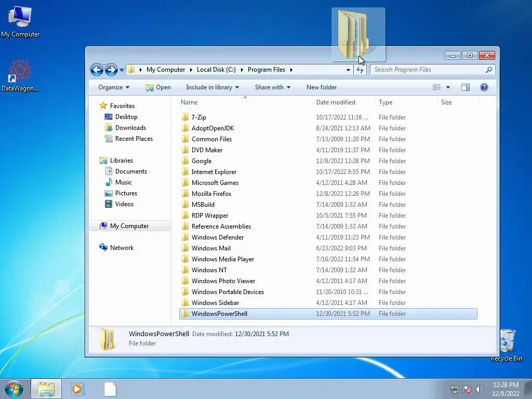Select Windows Defender folder name

click(x=218, y=237)
